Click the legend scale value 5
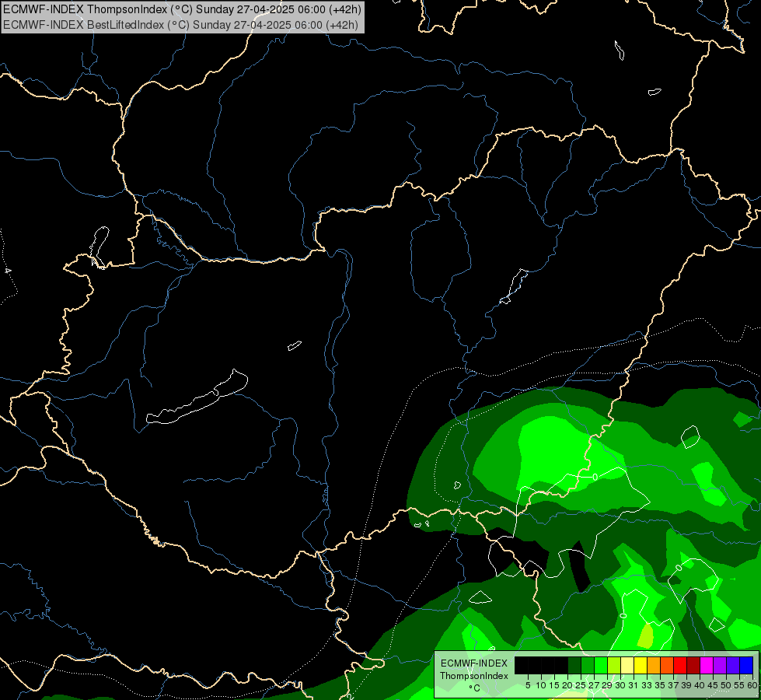Screen dimensions: 761x700 pyautogui.click(x=528, y=685)
